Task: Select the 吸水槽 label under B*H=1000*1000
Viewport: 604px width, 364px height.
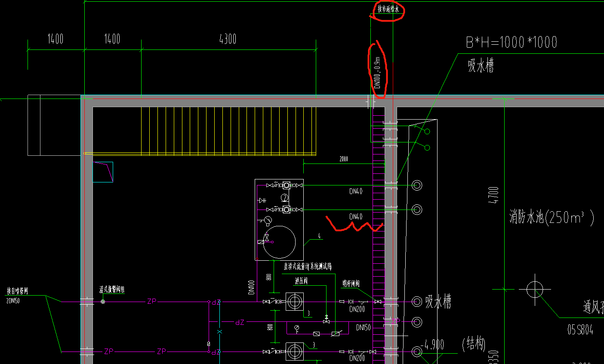Action: [481, 66]
